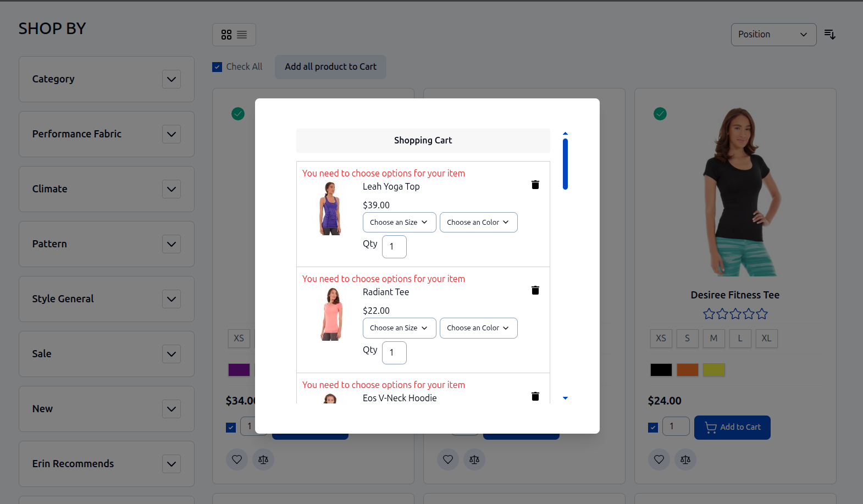The image size is (863, 504).
Task: Compare Desiree Fitness Tee via scale icon
Action: (685, 459)
